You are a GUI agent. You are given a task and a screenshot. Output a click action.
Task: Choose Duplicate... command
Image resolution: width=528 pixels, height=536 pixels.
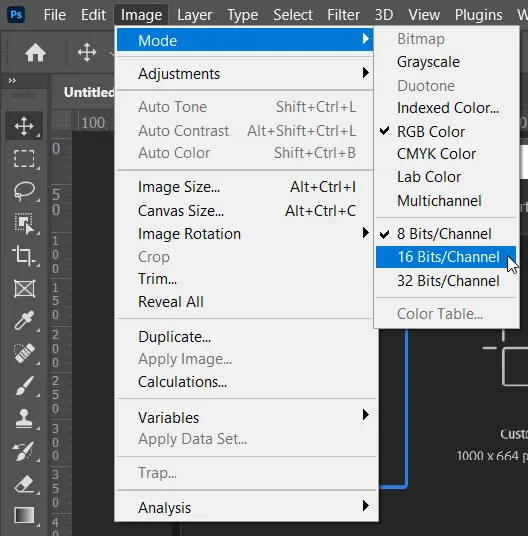pyautogui.click(x=245, y=337)
